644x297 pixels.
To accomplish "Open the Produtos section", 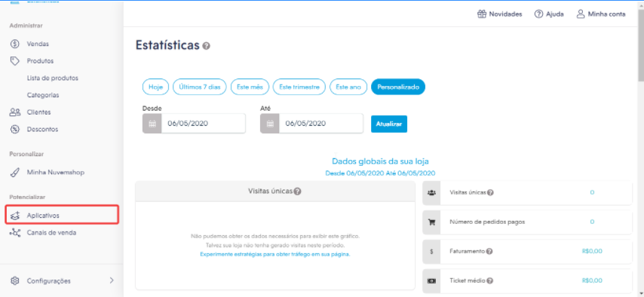I will pyautogui.click(x=40, y=61).
